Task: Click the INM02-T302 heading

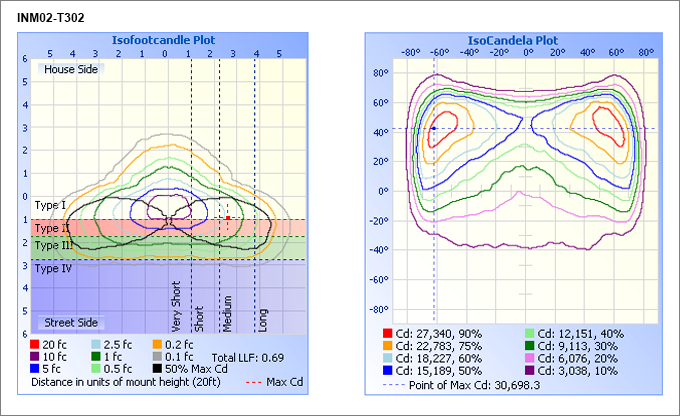Action: tap(50, 18)
